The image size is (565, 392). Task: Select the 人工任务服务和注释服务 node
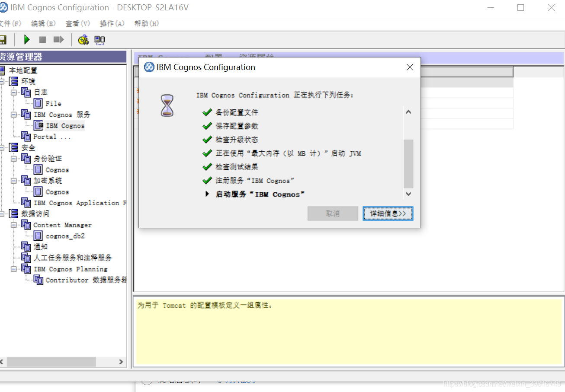click(73, 258)
